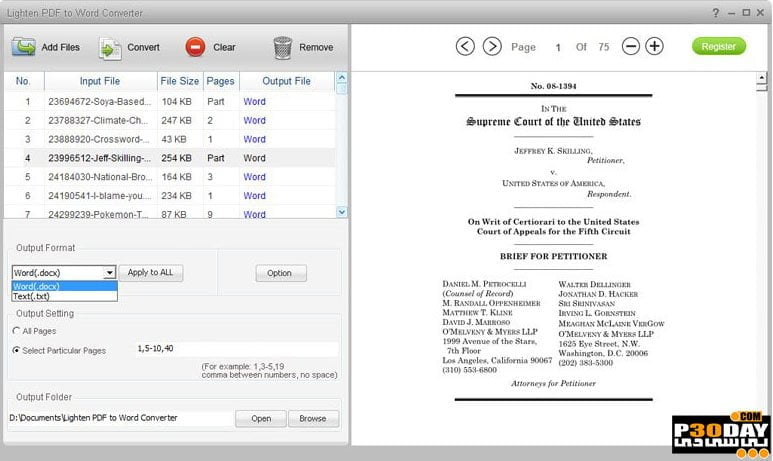Click the Remove trash can icon
Viewport: 773px width, 461px height.
(x=282, y=48)
